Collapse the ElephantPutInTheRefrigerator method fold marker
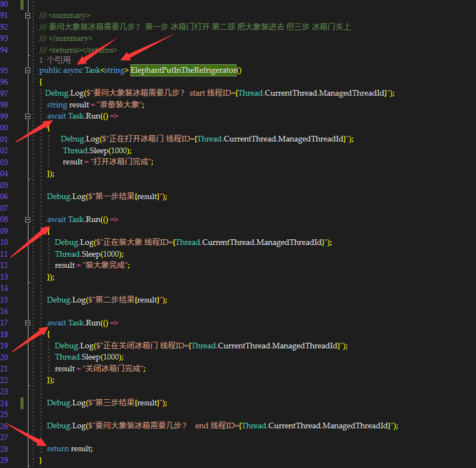 point(27,70)
